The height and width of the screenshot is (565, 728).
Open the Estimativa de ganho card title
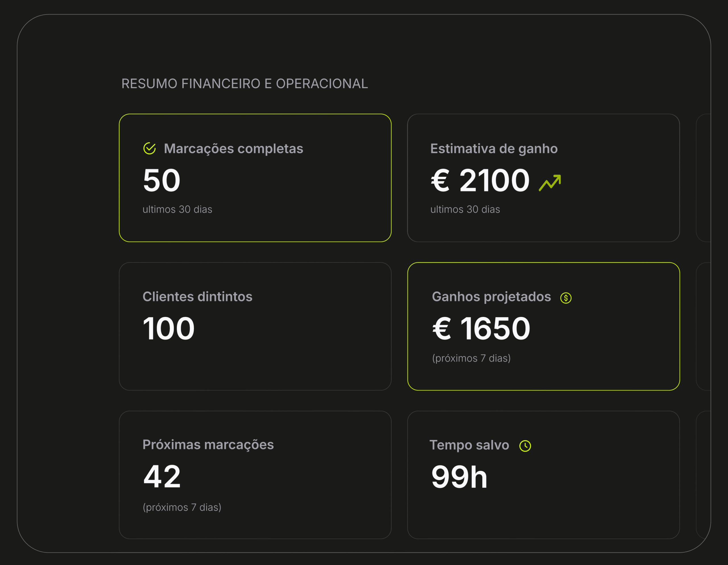[x=494, y=149]
